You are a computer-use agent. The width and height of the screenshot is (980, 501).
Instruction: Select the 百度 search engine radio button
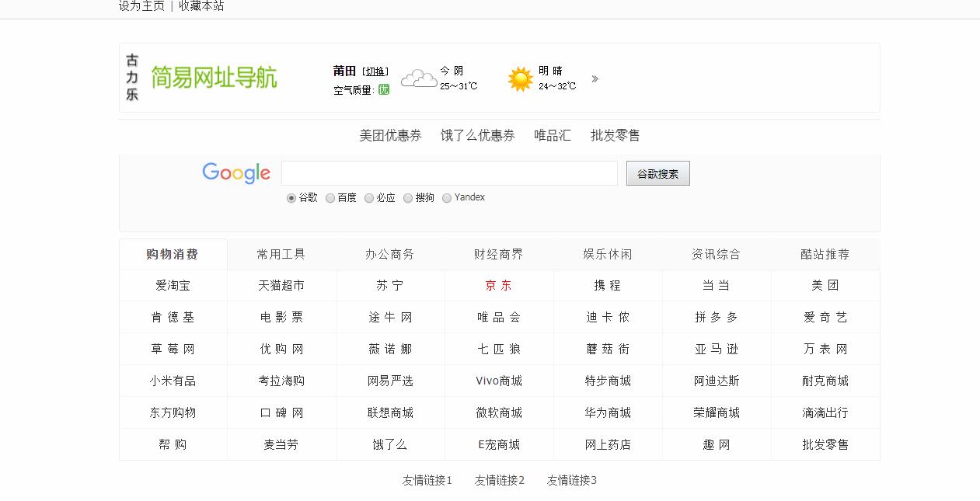click(x=330, y=197)
